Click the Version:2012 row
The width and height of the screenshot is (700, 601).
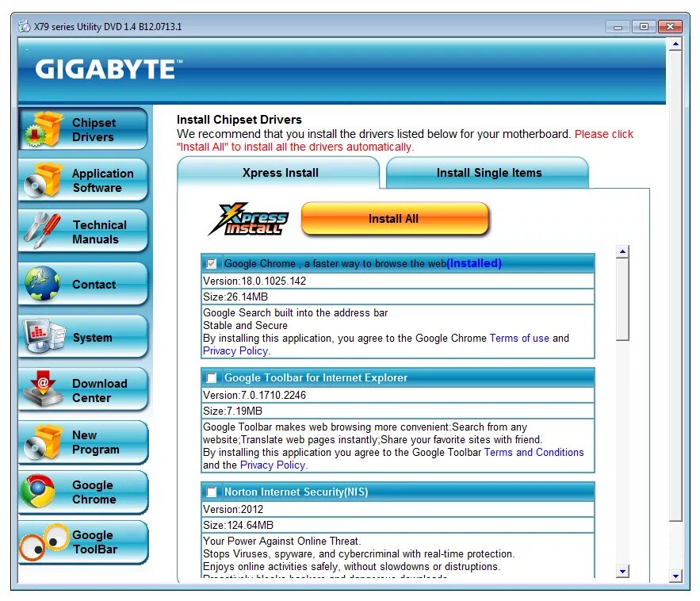coord(397,510)
